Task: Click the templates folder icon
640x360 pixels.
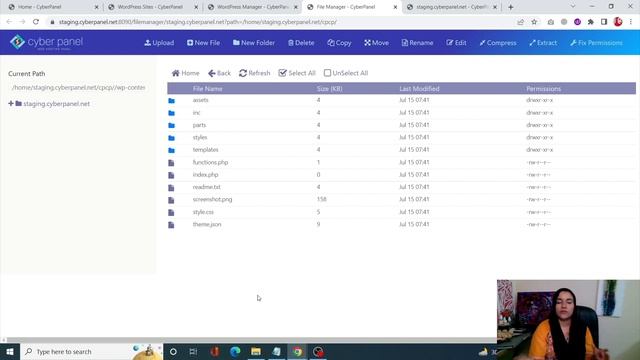Action: pos(171,150)
